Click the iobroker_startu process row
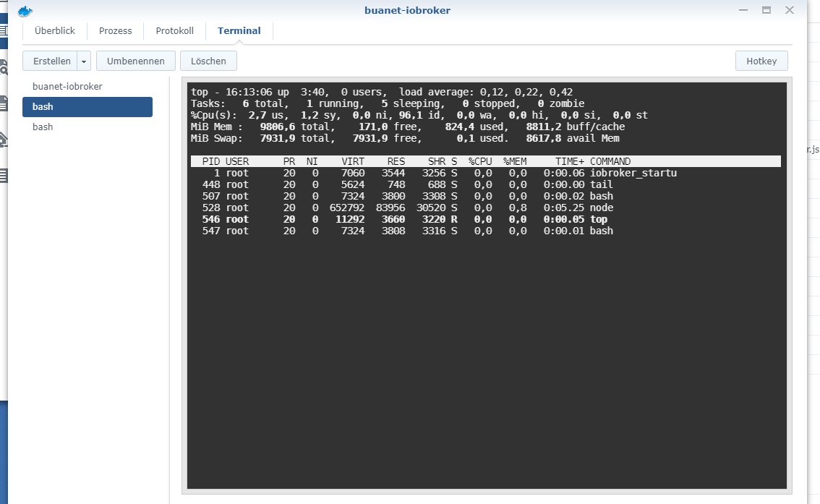820x504 pixels. (486, 173)
